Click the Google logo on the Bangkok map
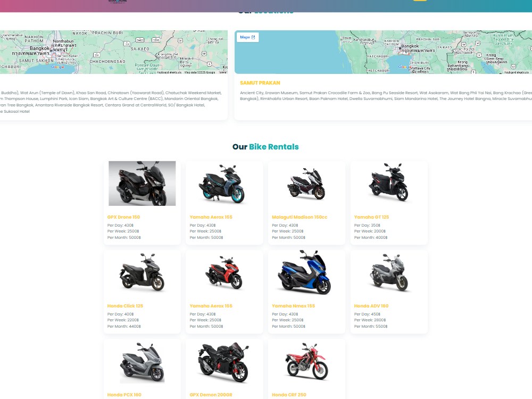Image resolution: width=532 pixels, height=399 pixels. point(57,67)
